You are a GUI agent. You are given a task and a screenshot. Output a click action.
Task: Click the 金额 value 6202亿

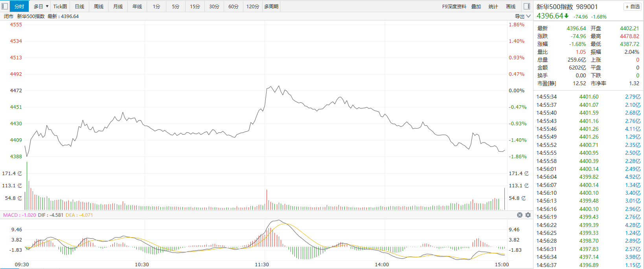(x=577, y=68)
